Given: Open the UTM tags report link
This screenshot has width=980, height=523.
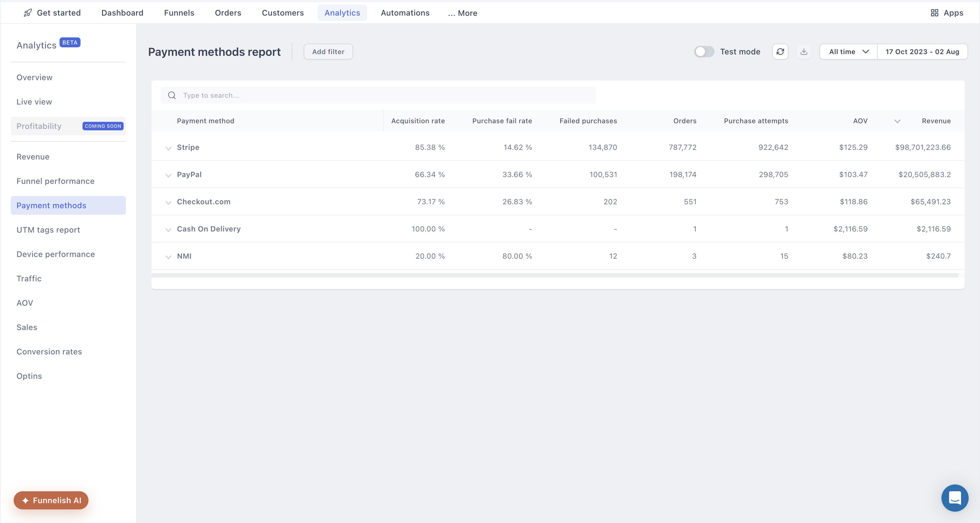Looking at the screenshot, I should point(48,229).
